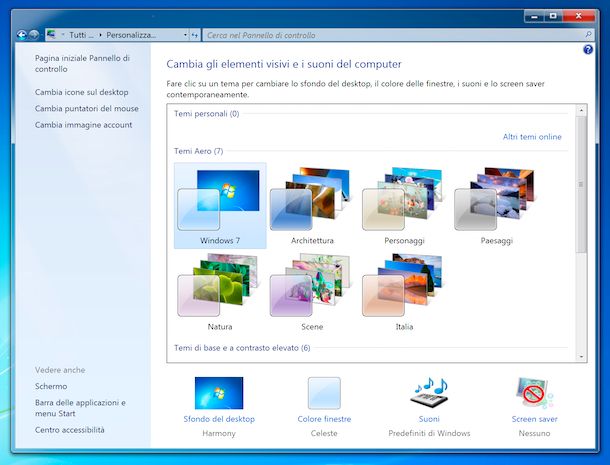Minimize the Personalizzazione window
Image resolution: width=610 pixels, height=465 pixels.
tap(534, 16)
